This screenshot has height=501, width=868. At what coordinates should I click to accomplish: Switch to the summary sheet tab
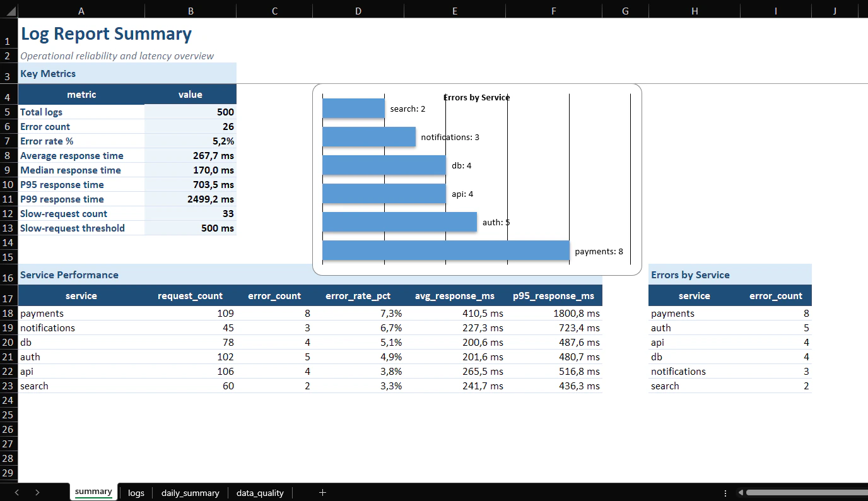[x=93, y=492]
